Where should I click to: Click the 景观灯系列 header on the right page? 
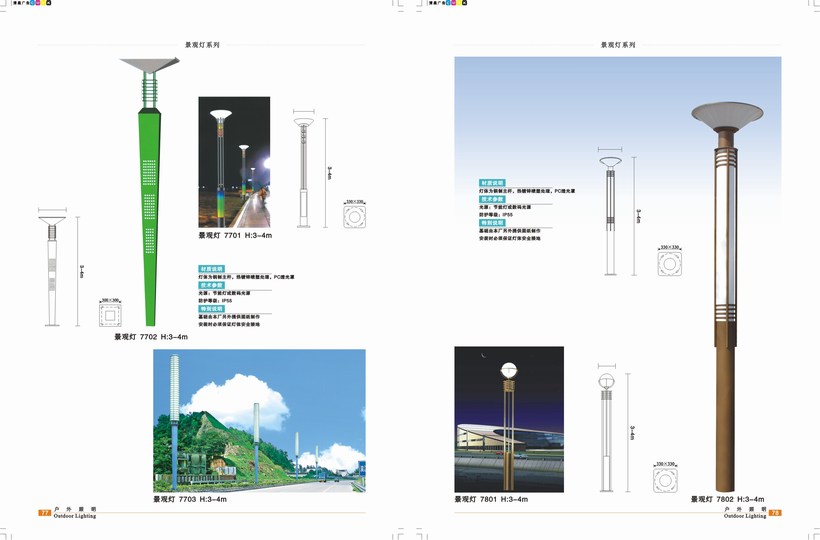click(x=617, y=45)
